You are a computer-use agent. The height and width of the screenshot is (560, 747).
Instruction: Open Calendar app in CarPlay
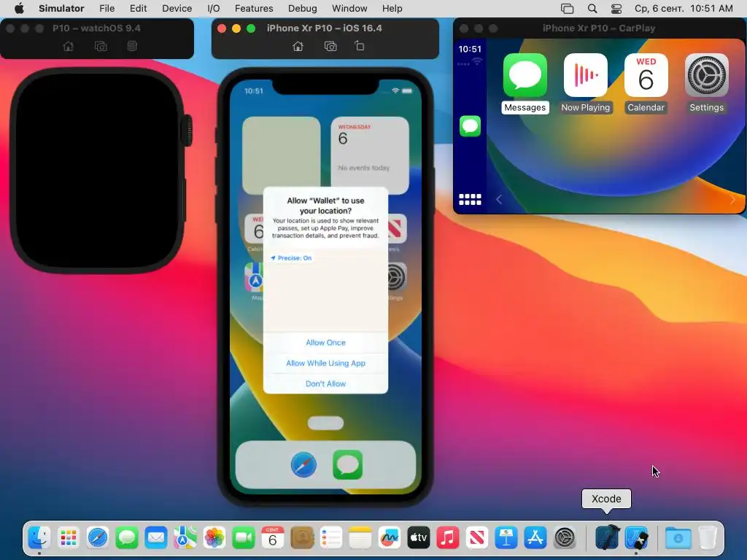646,75
